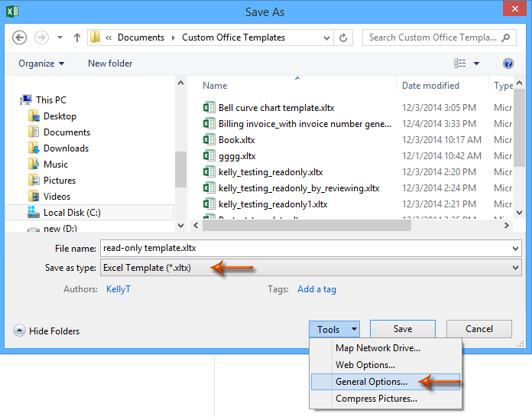532x417 pixels.
Task: Collapse the This PC tree node
Action: click(16, 100)
